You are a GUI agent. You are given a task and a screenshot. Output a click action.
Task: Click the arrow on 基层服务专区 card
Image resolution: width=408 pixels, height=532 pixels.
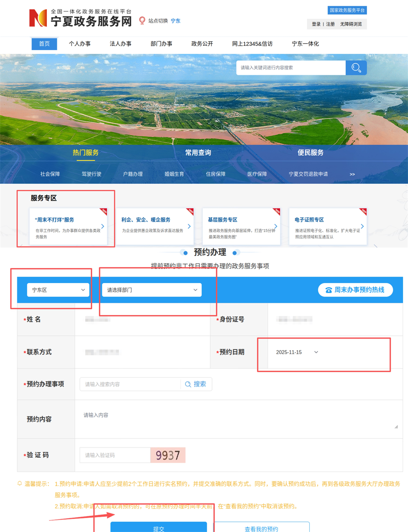[x=276, y=226]
